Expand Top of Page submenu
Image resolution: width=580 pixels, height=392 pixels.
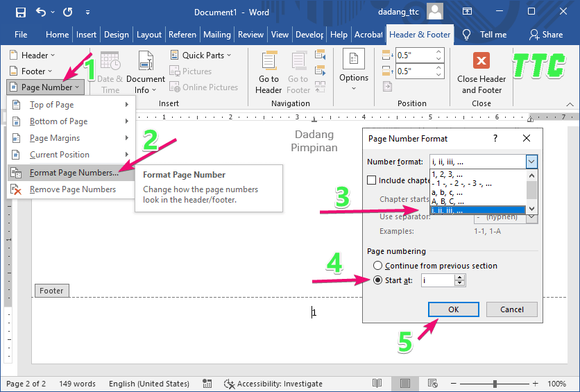[71, 105]
